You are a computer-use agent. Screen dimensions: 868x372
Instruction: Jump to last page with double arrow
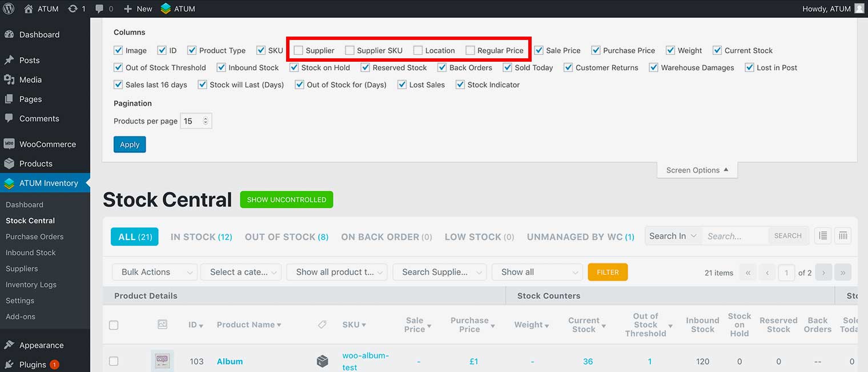[843, 273]
